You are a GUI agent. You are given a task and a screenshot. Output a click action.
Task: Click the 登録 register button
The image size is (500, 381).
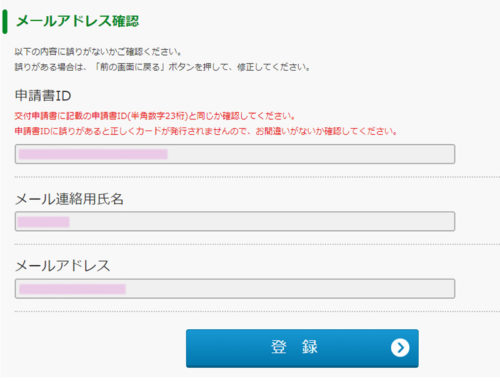pos(302,348)
